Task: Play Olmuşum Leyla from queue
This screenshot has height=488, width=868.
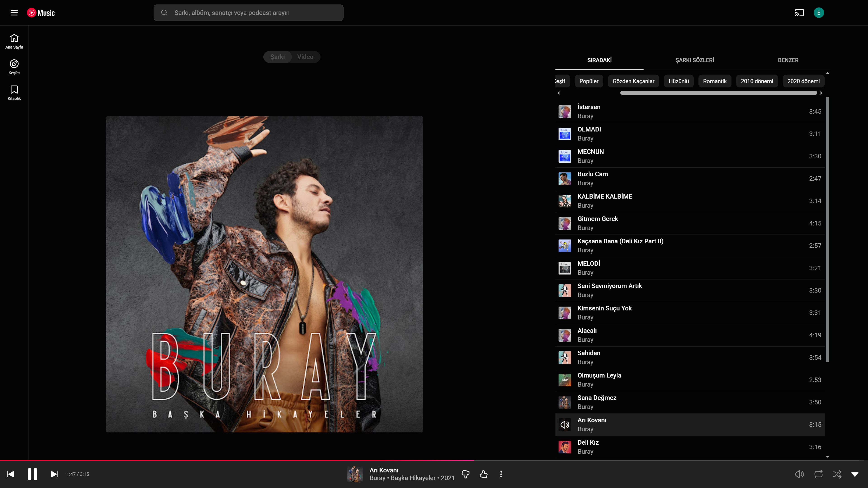Action: (690, 380)
